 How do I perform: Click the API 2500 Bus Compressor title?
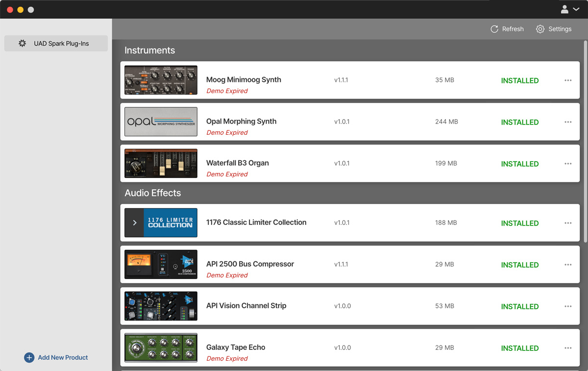[x=250, y=264]
